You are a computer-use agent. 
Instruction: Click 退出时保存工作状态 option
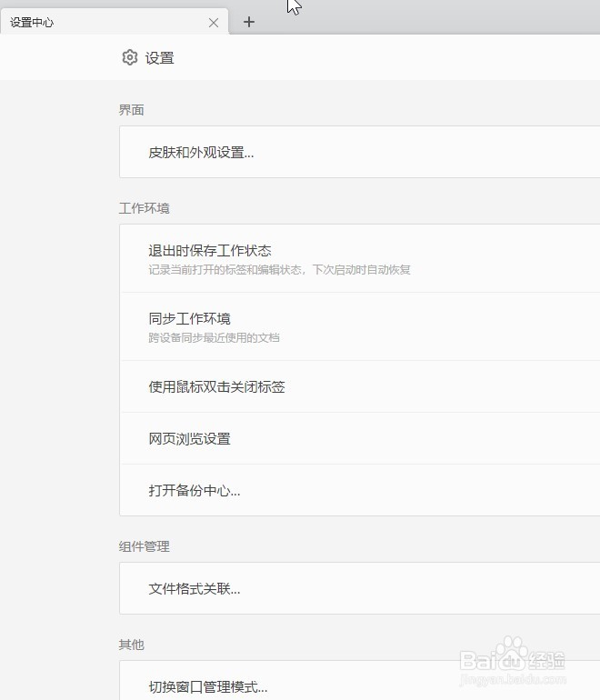pos(359,259)
